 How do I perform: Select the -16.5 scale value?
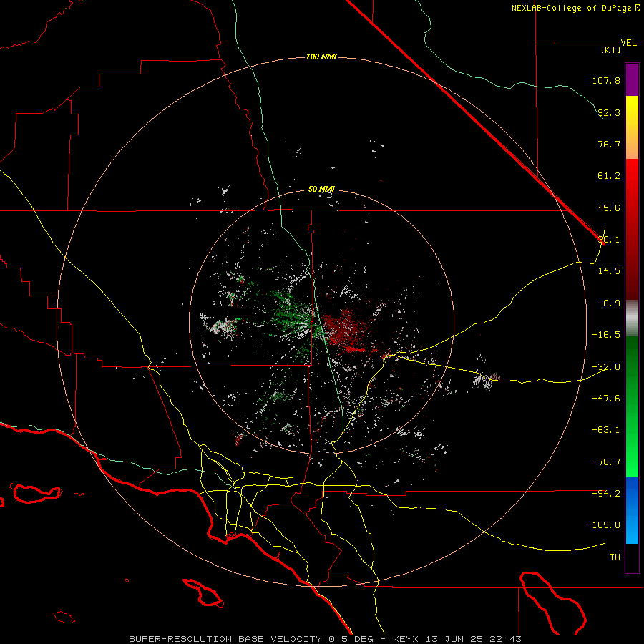606,335
